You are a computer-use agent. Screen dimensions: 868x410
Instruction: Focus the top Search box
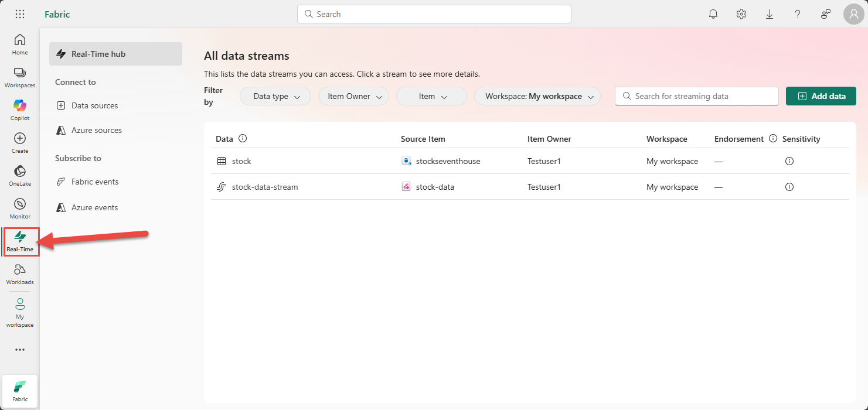click(x=434, y=14)
